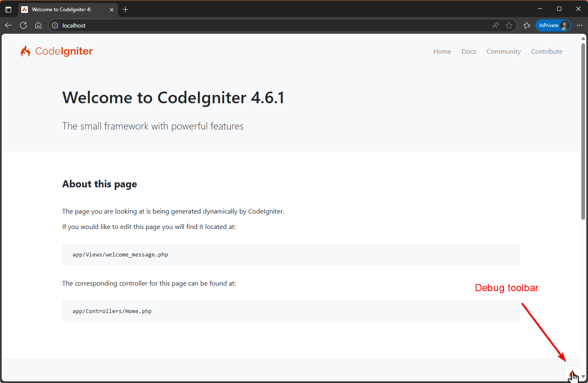588x383 pixels.
Task: Open the Docs navigation link
Action: (x=469, y=51)
